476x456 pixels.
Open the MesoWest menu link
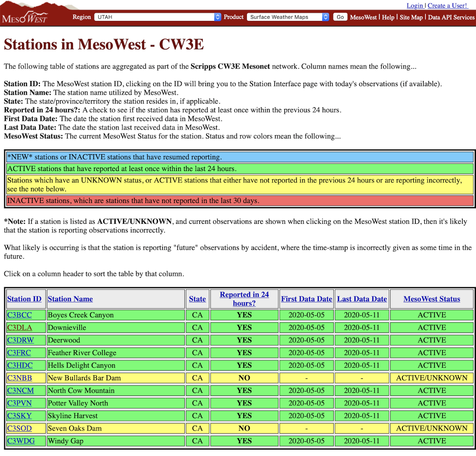pos(363,17)
